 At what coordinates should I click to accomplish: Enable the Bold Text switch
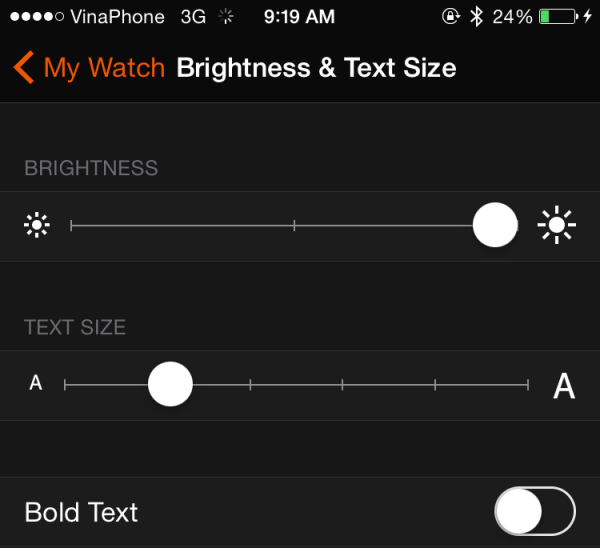pos(535,513)
